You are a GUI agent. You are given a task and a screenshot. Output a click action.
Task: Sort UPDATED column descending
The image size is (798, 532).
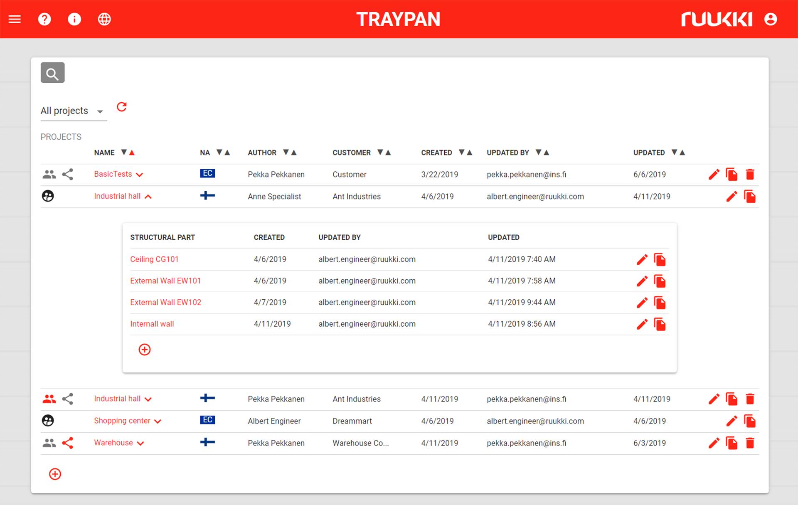tap(675, 153)
